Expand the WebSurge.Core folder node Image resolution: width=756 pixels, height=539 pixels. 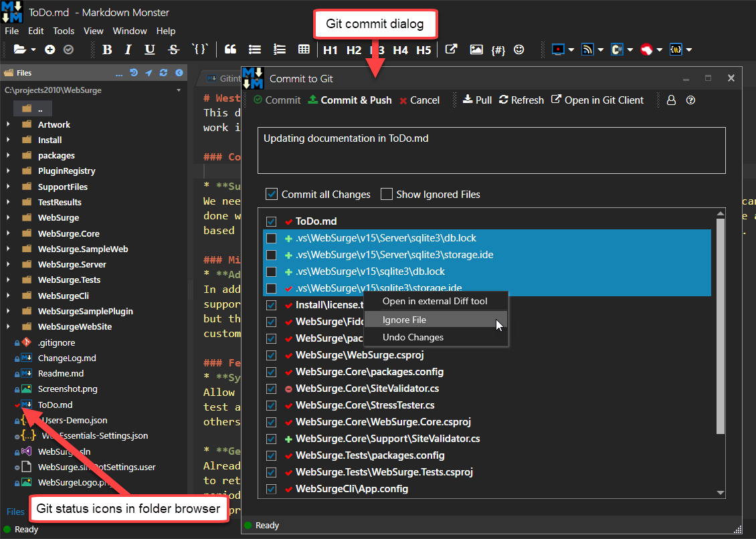coord(8,233)
